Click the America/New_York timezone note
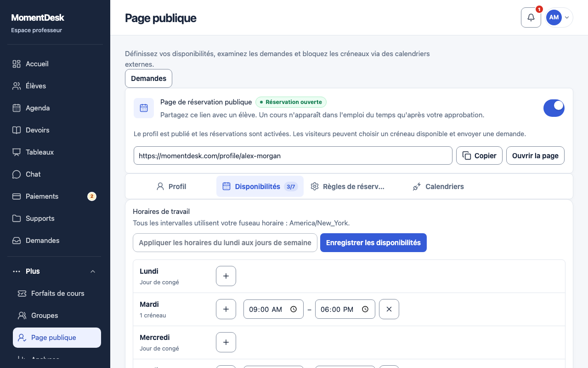588x368 pixels. (241, 223)
